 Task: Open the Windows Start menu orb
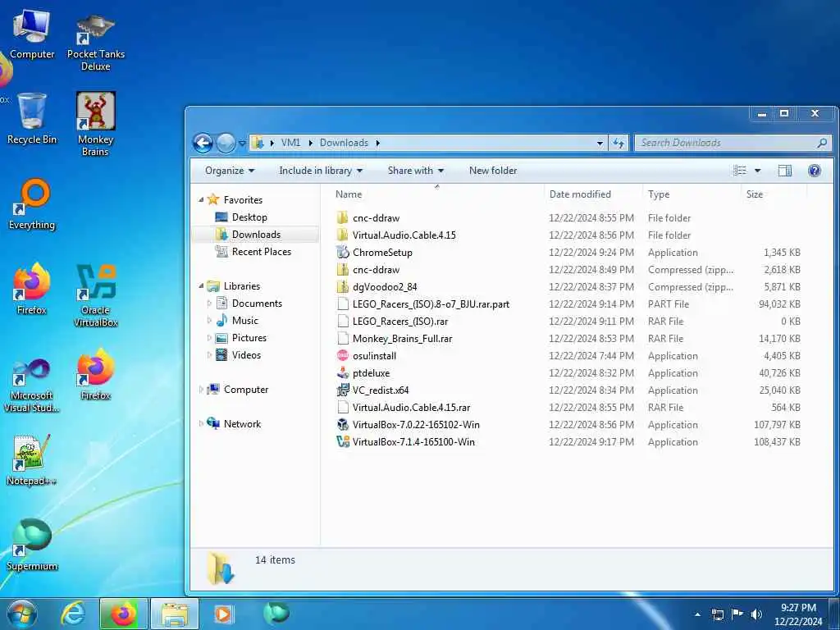(x=21, y=614)
